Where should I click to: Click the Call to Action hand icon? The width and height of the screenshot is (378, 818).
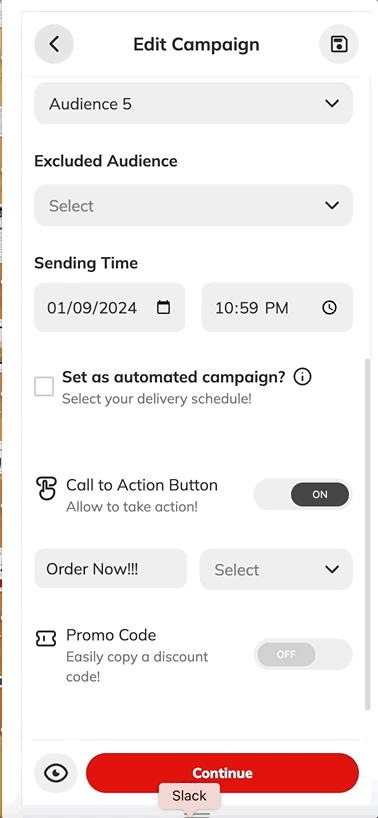tap(46, 488)
